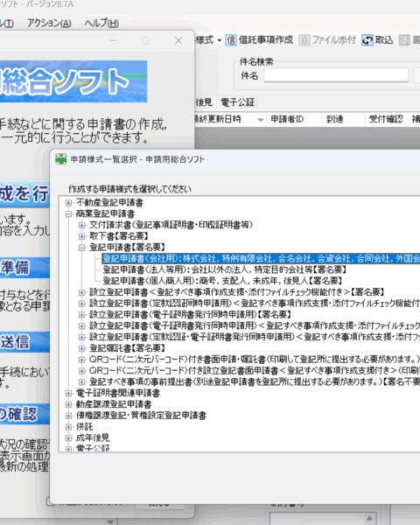Switch to the 電子公証 tab
This screenshot has width=420, height=525.
[x=237, y=102]
